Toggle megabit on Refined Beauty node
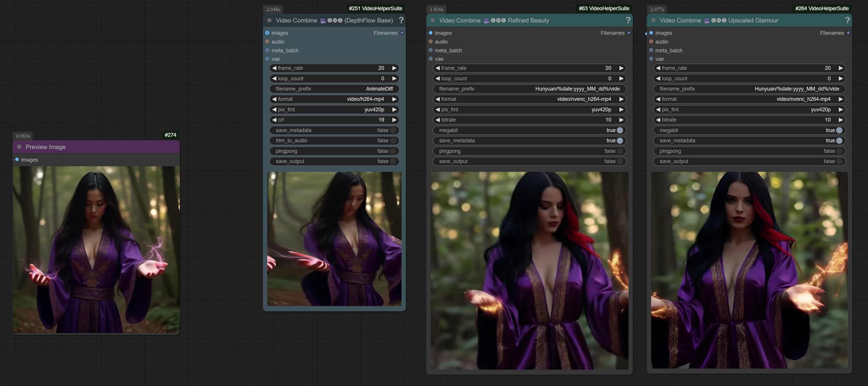The image size is (868, 386). [619, 130]
